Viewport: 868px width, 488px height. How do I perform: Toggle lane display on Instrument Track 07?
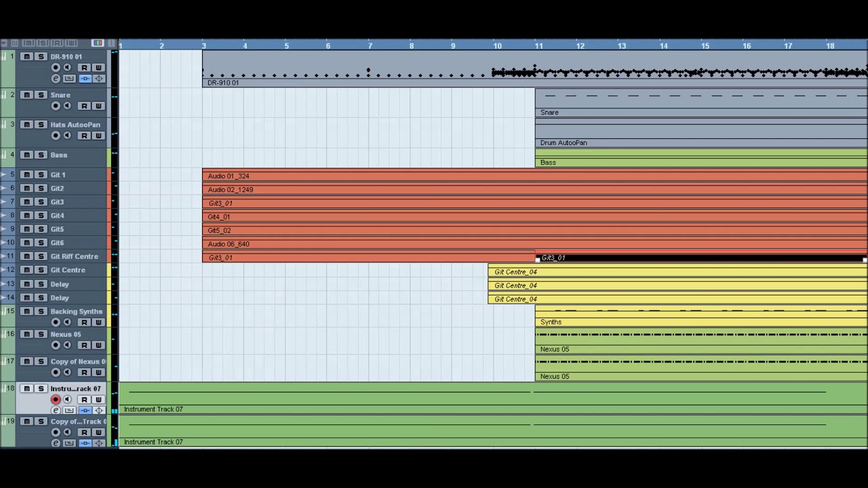coord(69,410)
